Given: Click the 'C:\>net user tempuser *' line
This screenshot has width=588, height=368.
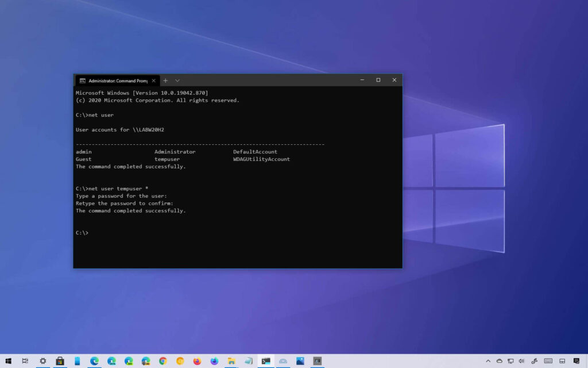Looking at the screenshot, I should (112, 189).
